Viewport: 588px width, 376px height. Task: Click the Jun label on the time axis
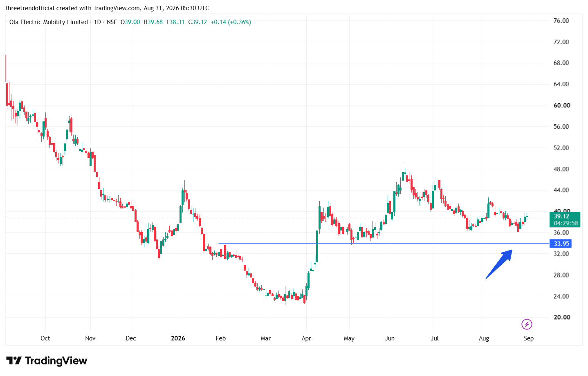click(390, 338)
